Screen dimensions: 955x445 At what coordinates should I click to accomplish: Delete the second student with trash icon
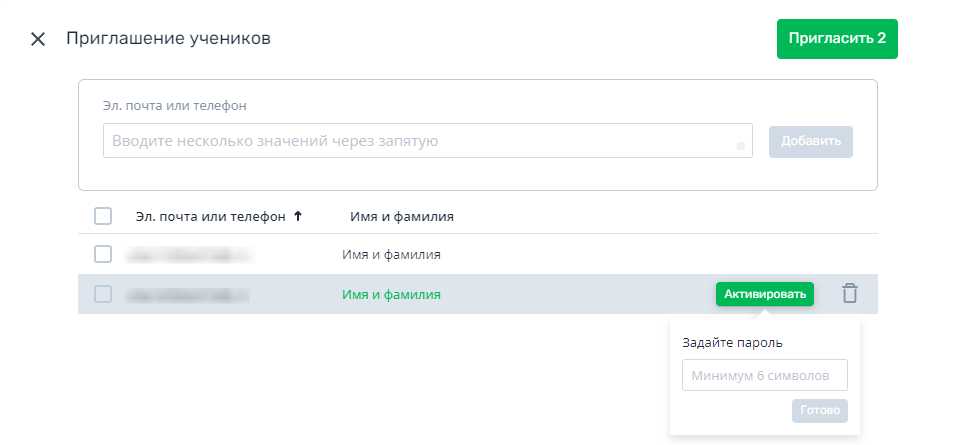click(850, 293)
